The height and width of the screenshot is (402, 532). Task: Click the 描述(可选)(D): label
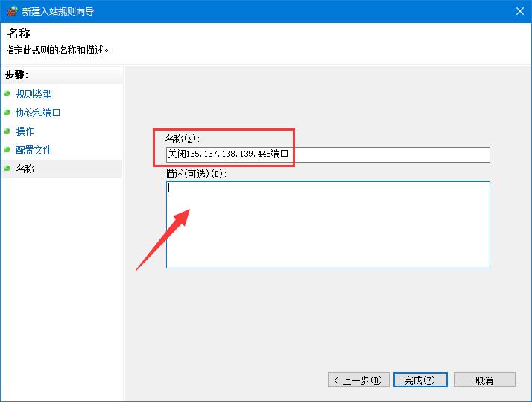(x=196, y=175)
